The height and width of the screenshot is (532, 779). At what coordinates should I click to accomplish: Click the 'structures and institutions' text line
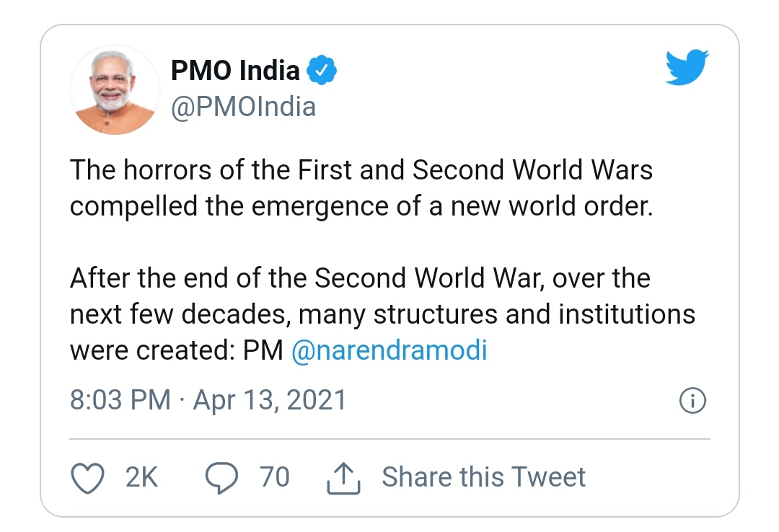pos(382,314)
